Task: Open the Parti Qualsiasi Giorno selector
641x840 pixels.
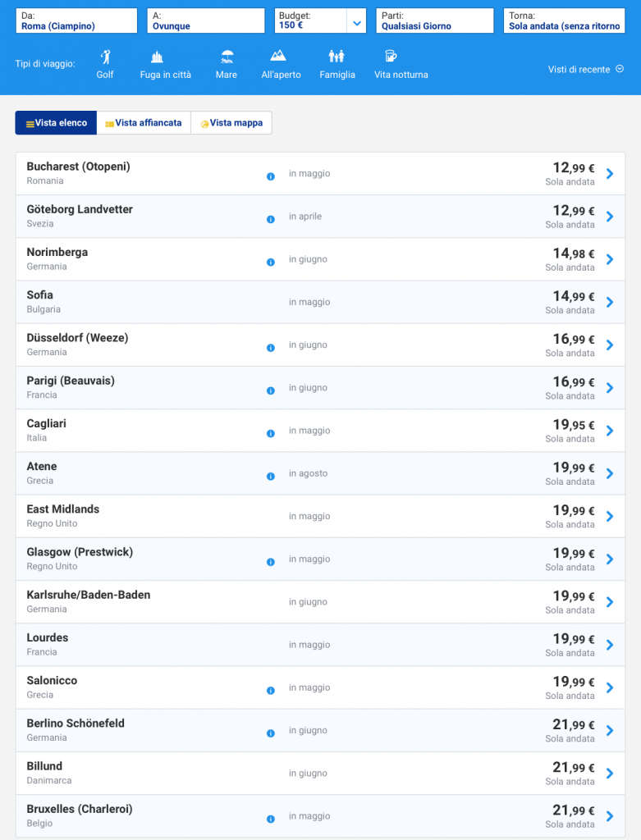Action: [434, 21]
